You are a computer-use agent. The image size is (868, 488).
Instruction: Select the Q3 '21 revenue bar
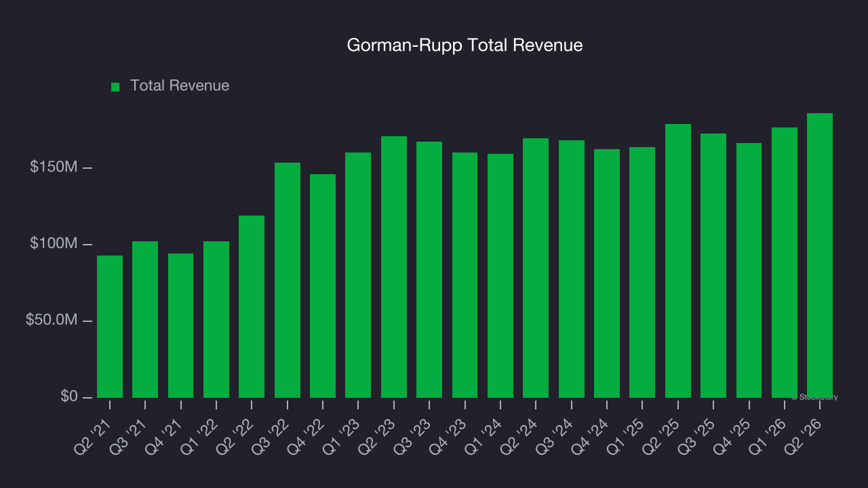click(145, 319)
